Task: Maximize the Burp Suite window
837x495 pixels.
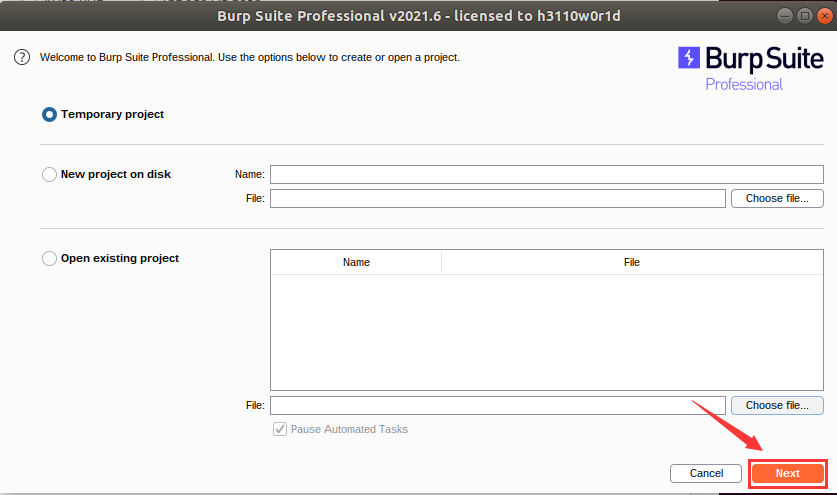Action: 805,16
